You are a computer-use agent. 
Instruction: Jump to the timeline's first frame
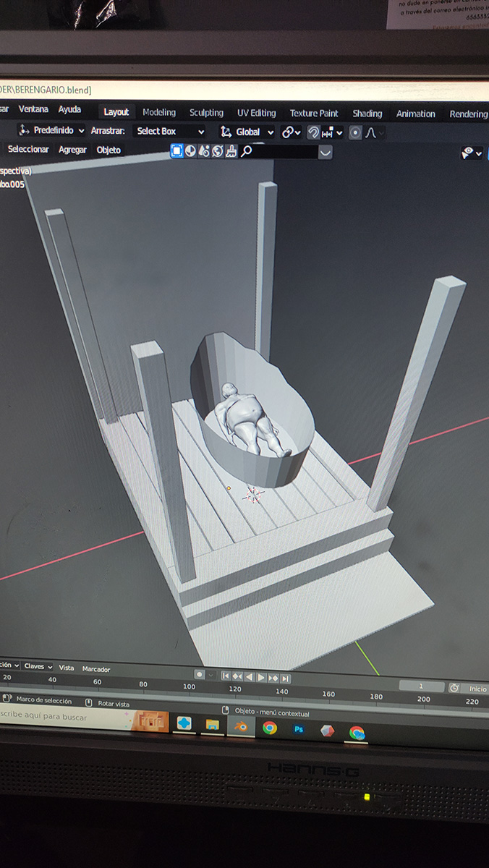point(226,676)
